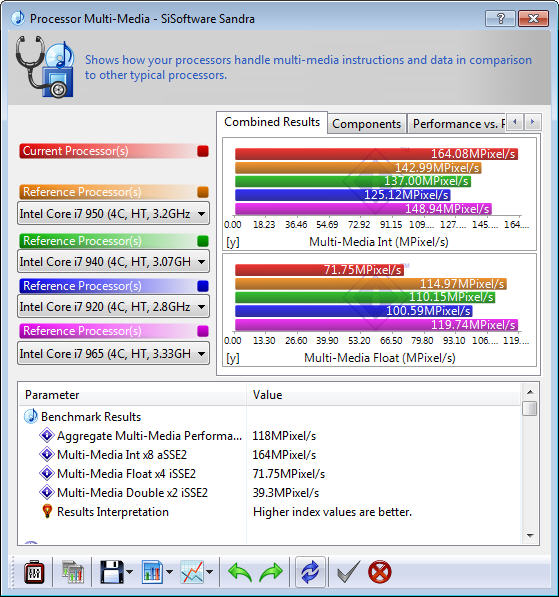Switch to the Components tab
Viewport: 559px width, 597px height.
click(x=367, y=124)
